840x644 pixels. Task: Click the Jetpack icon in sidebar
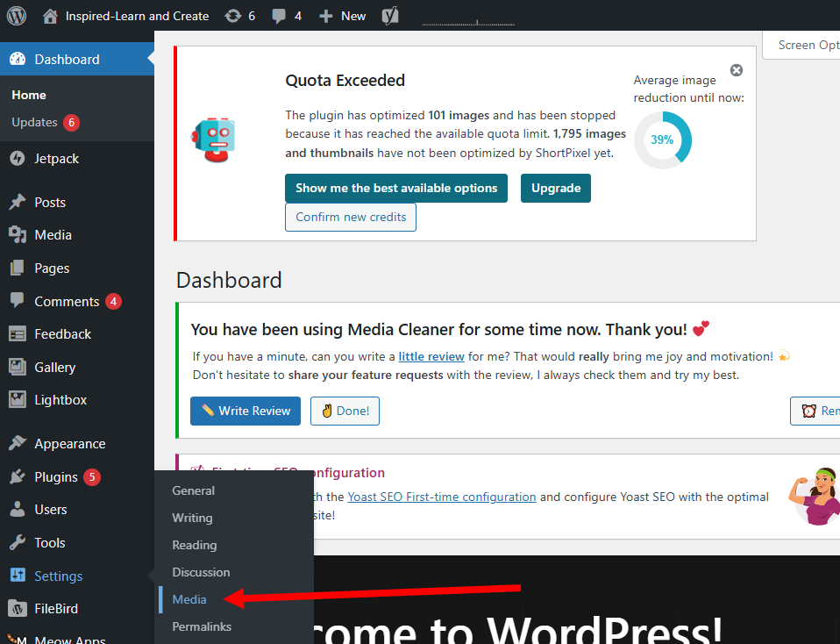pyautogui.click(x=18, y=159)
